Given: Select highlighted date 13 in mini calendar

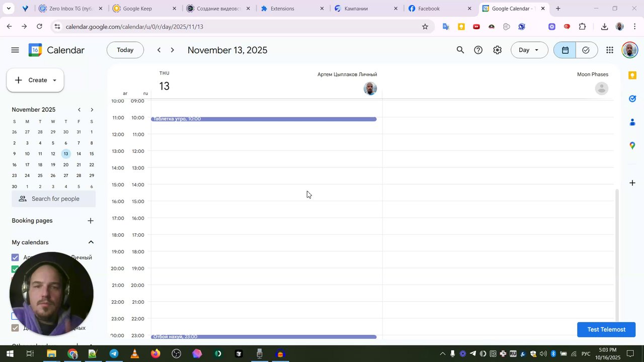Looking at the screenshot, I should (66, 154).
